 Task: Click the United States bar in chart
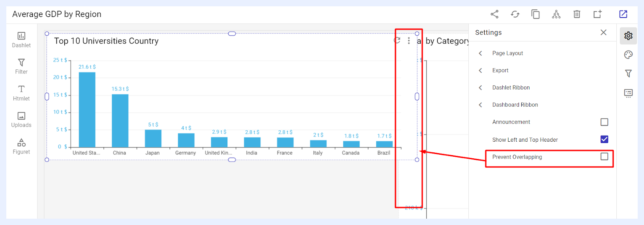pos(87,110)
